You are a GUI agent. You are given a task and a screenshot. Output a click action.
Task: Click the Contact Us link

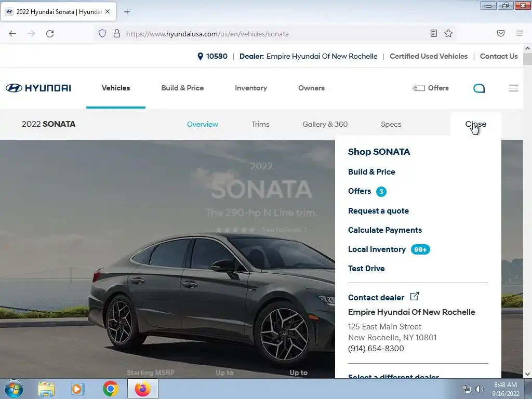coord(499,56)
